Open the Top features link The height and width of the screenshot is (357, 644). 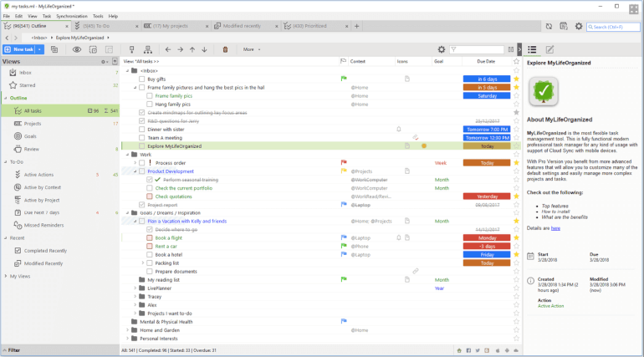click(x=555, y=206)
